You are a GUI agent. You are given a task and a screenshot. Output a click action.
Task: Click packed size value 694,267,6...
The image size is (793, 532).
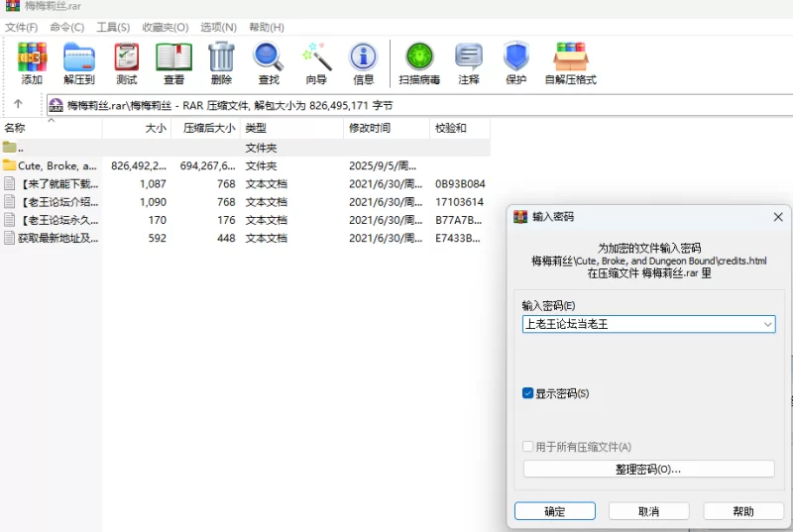[207, 165]
